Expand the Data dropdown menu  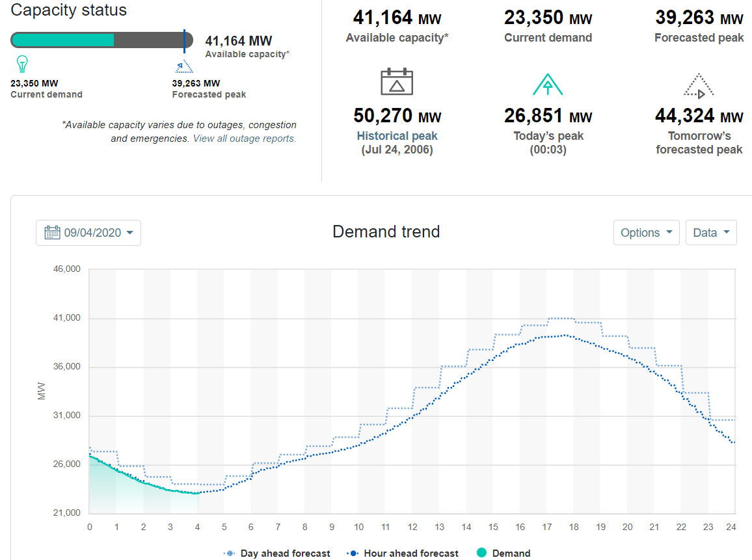tap(710, 233)
